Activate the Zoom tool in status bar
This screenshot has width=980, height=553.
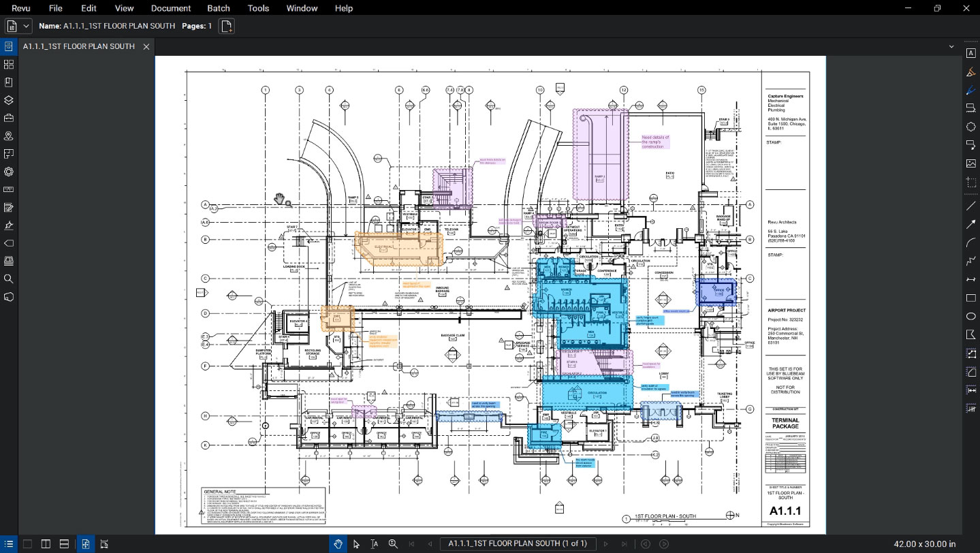pos(393,544)
